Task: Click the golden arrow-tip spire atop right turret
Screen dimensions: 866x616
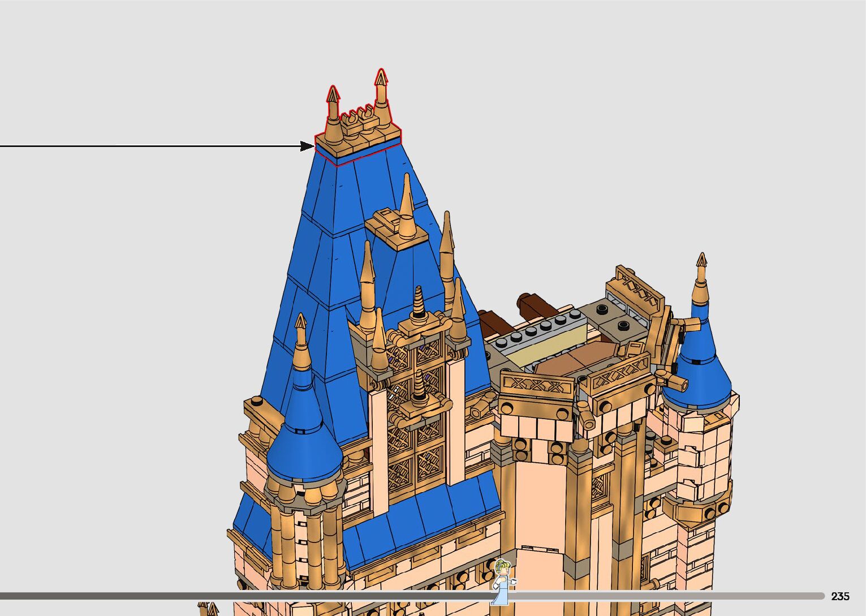Action: tap(701, 277)
